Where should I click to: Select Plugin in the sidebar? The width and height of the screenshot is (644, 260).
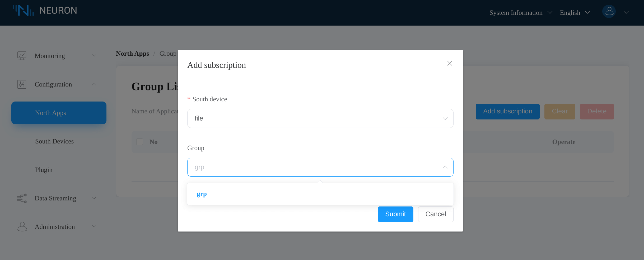[44, 170]
